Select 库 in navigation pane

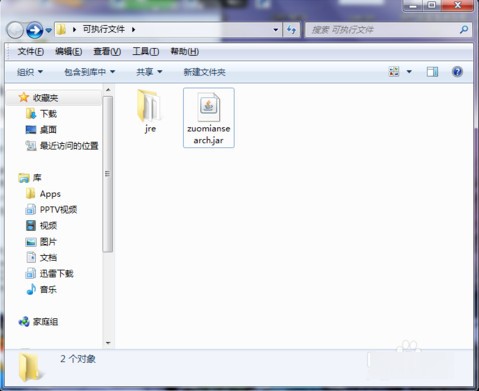coord(37,178)
